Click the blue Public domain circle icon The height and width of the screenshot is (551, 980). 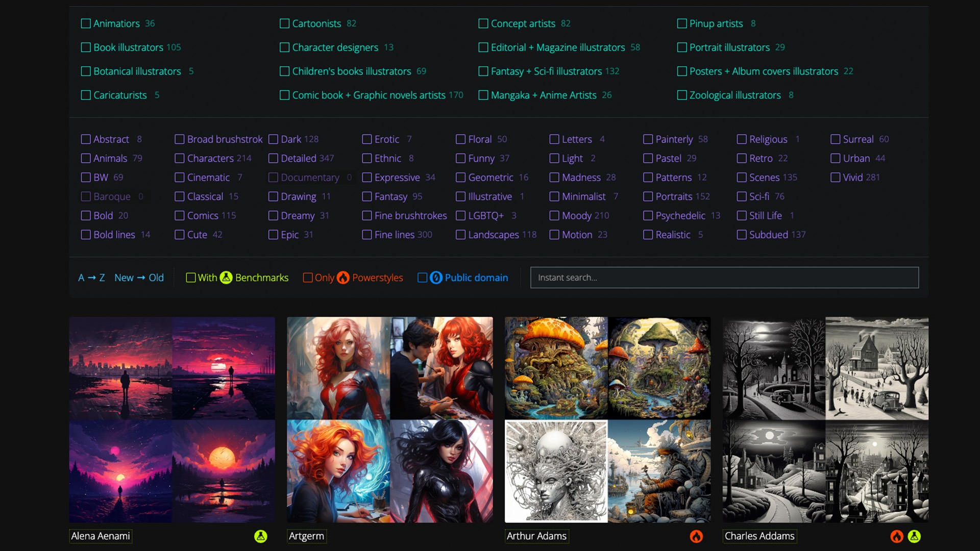[436, 278]
